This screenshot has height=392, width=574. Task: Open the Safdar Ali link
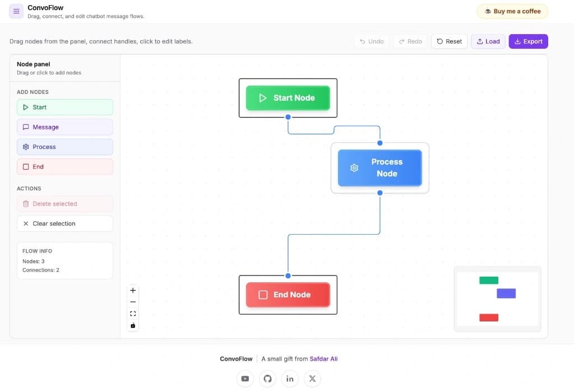[323, 359]
